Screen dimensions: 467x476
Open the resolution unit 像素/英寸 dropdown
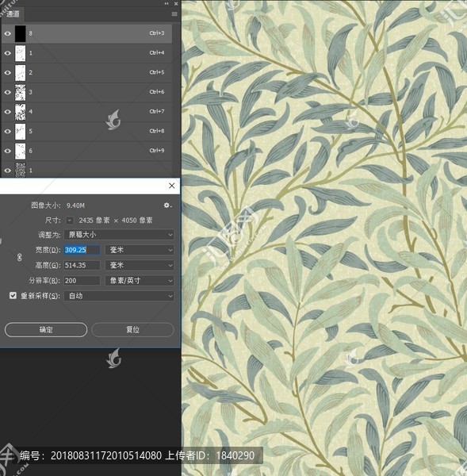(x=140, y=281)
